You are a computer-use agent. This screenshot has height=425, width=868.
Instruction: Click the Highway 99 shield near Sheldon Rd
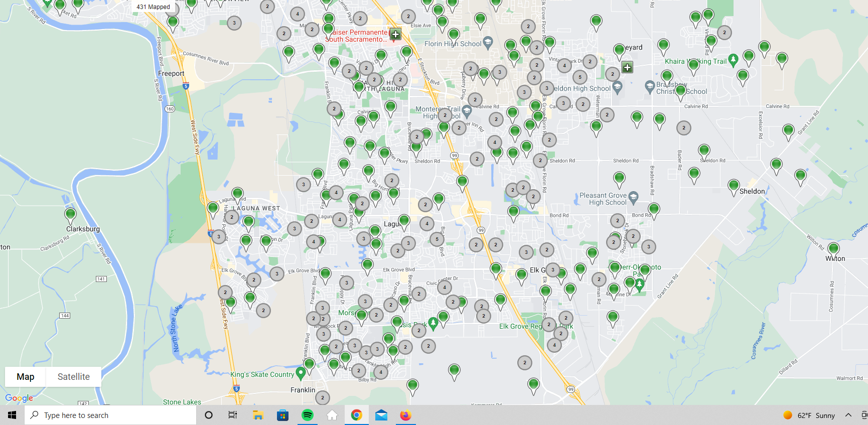(x=454, y=156)
